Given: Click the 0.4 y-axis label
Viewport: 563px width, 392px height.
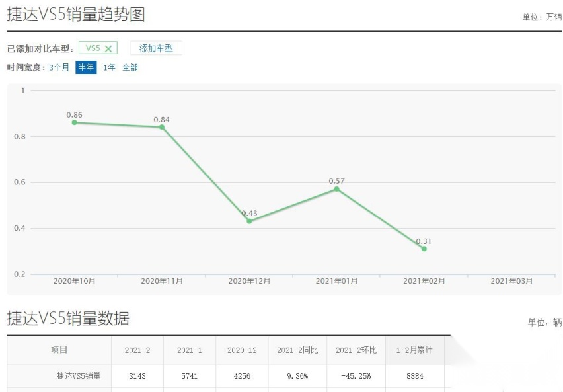Looking at the screenshot, I should 20,229.
